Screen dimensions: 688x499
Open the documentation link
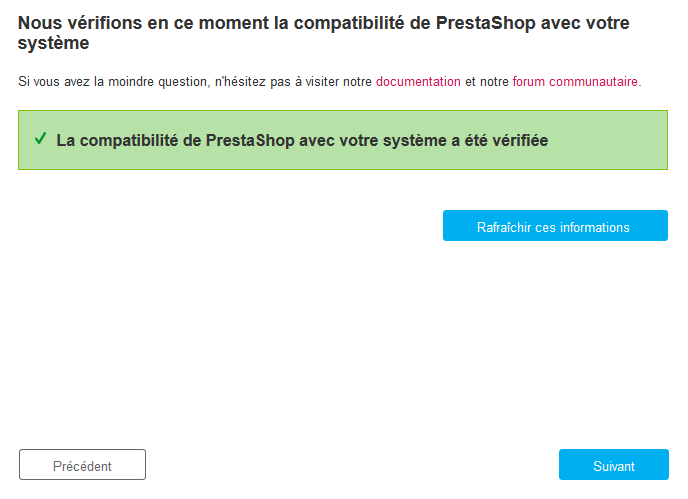(x=418, y=82)
